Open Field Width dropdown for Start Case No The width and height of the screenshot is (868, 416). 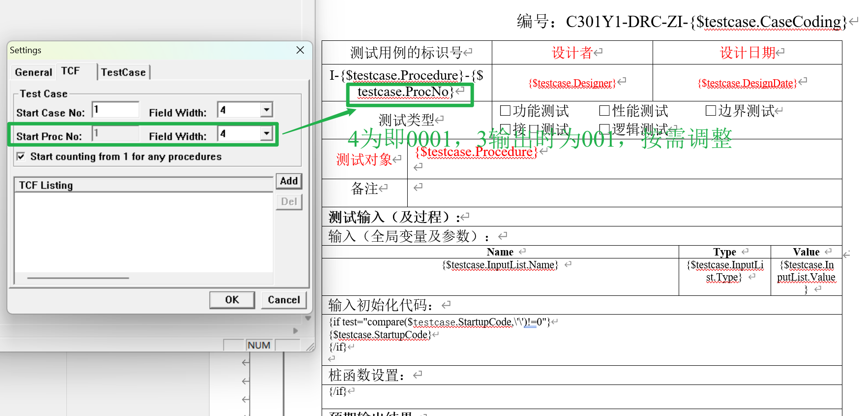(x=266, y=109)
